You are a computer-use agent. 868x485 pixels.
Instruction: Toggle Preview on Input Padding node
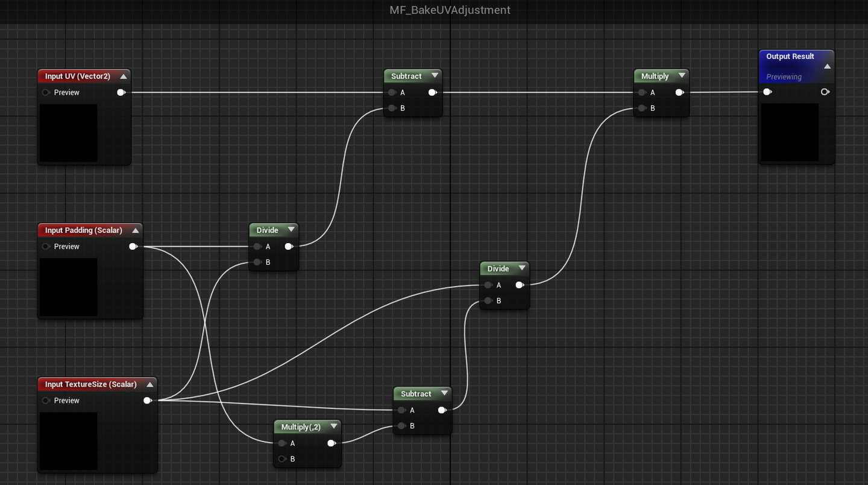coord(46,246)
